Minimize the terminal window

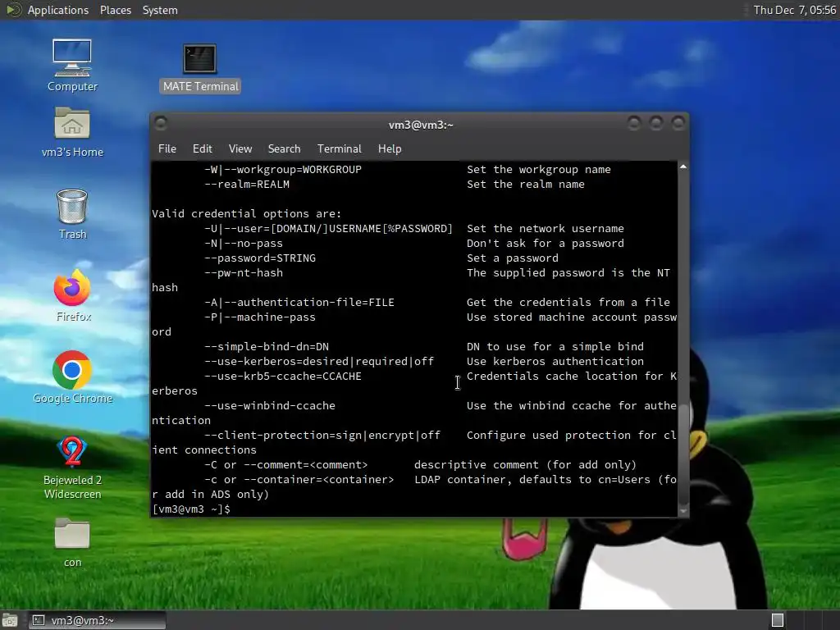634,124
